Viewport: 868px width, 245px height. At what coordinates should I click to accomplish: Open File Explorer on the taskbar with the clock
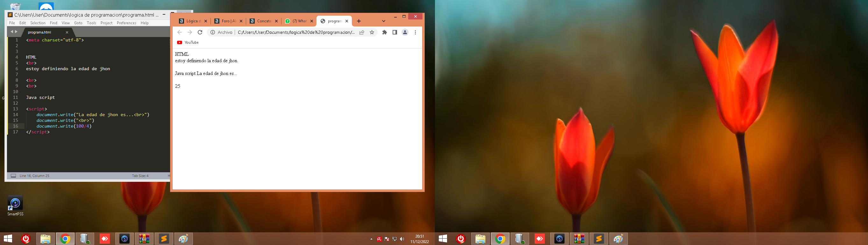(x=46, y=239)
